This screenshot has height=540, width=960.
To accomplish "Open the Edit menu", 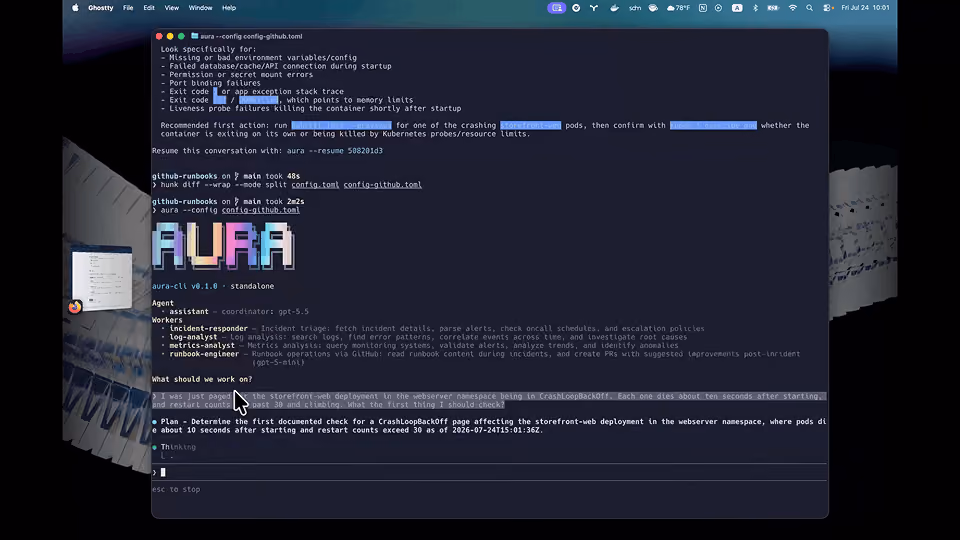I will (x=149, y=8).
